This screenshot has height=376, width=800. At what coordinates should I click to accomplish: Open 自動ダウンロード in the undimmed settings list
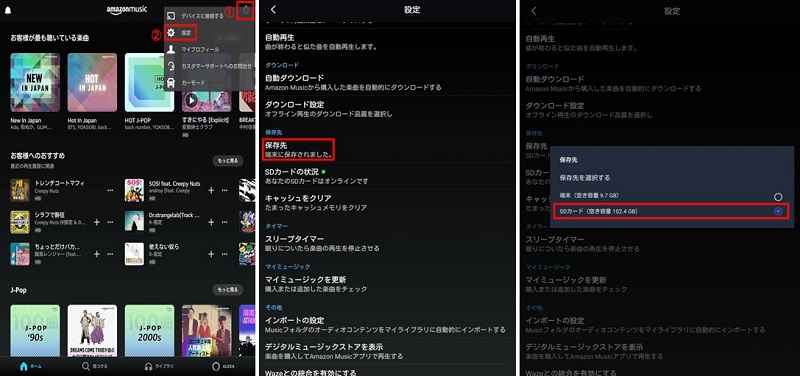tap(387, 83)
